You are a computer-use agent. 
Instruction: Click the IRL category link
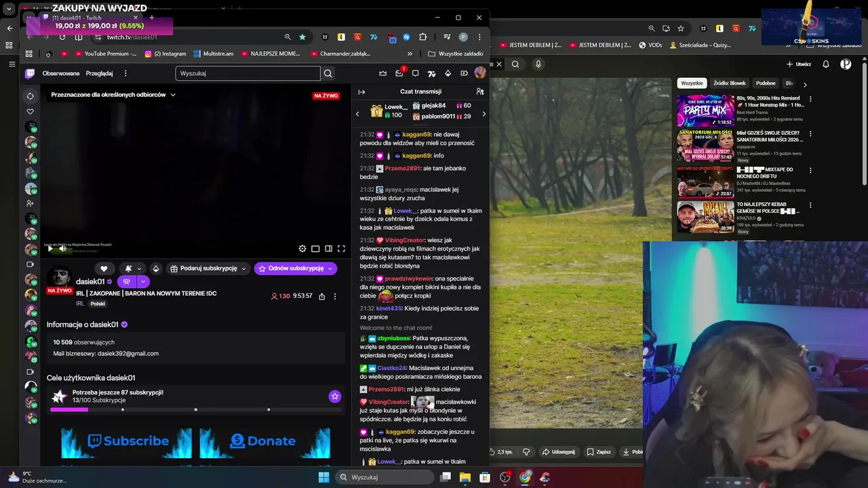80,304
